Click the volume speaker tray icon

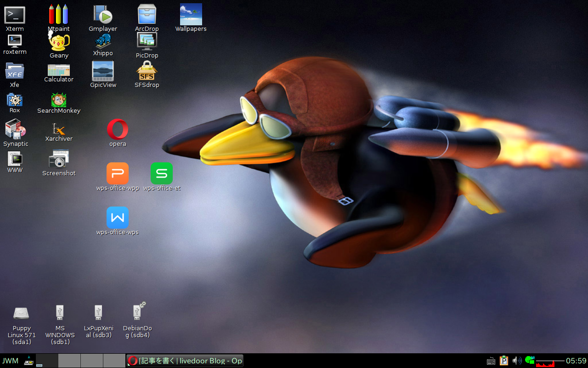pos(517,361)
